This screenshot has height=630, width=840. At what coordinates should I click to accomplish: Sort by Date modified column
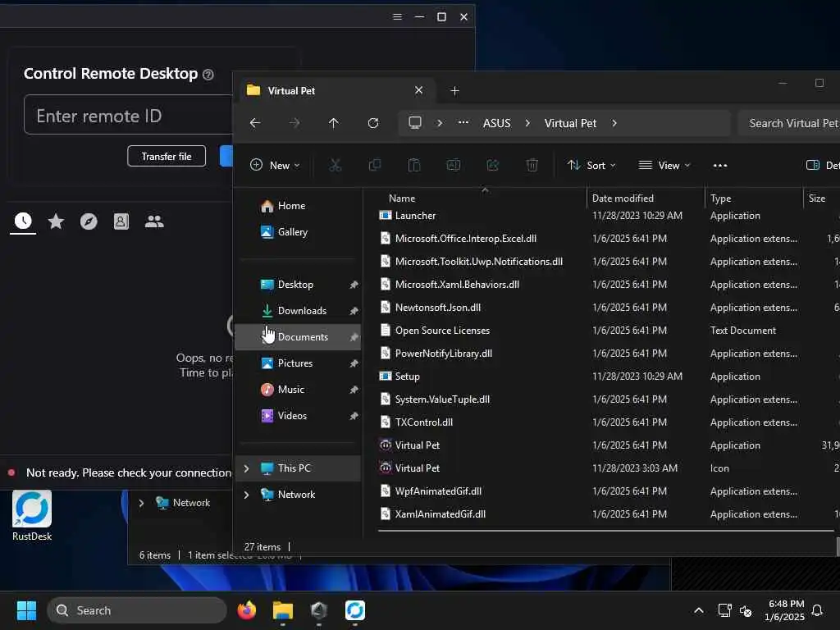tap(623, 199)
